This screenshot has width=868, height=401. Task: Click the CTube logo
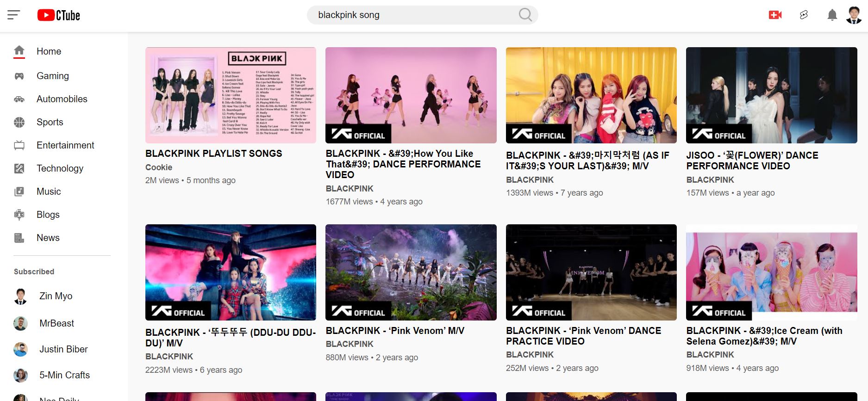59,15
